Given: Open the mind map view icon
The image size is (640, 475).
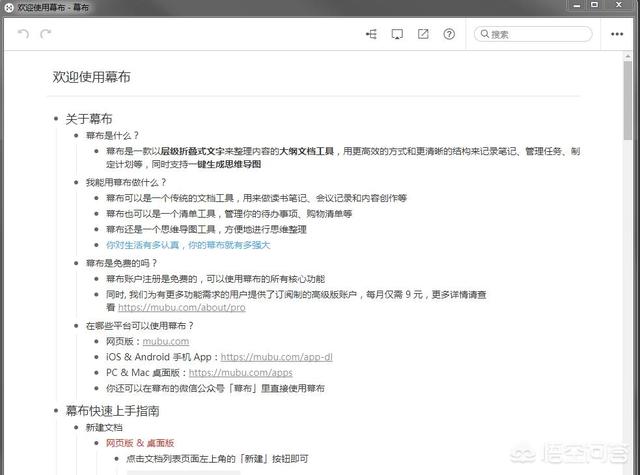Looking at the screenshot, I should 371,34.
